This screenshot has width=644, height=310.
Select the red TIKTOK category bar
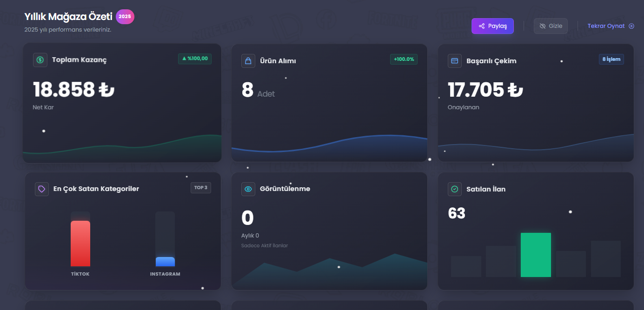coord(80,244)
